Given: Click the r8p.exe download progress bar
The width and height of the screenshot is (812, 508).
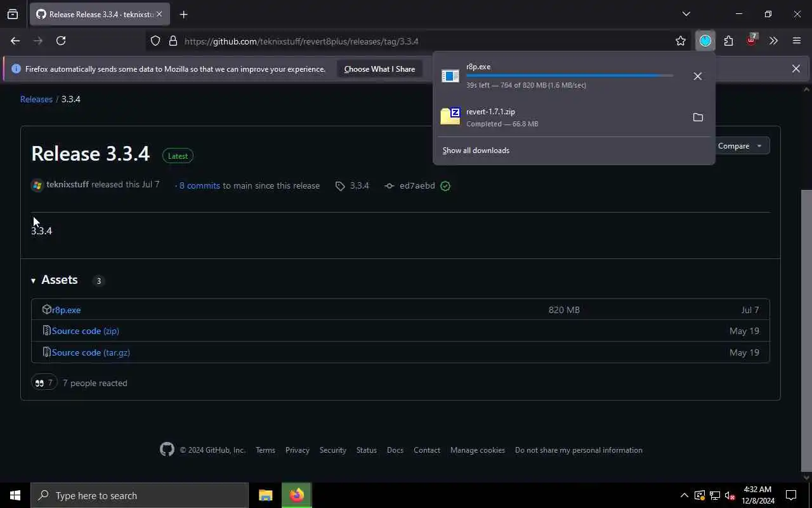Looking at the screenshot, I should pos(570,76).
